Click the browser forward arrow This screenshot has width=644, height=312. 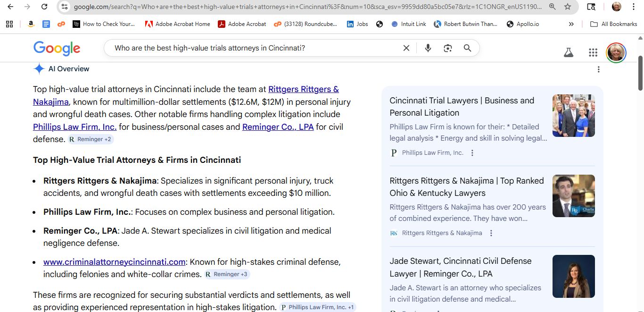click(x=27, y=7)
